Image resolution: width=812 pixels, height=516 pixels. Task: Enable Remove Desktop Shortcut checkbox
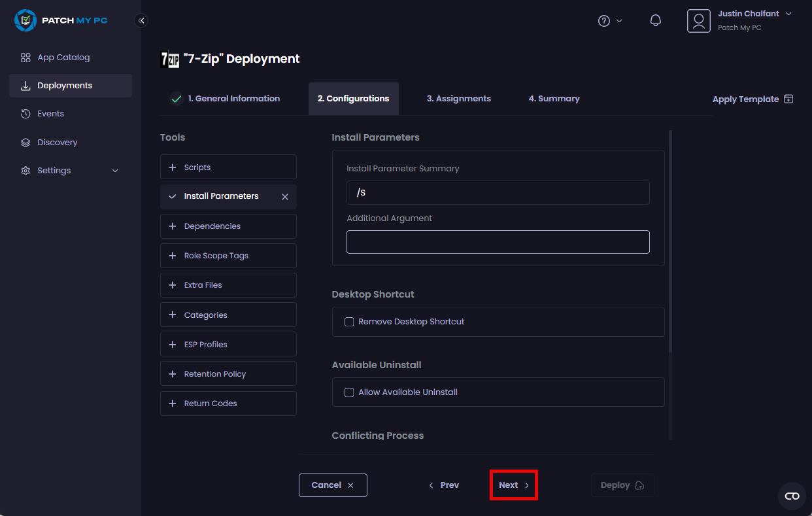(x=349, y=322)
